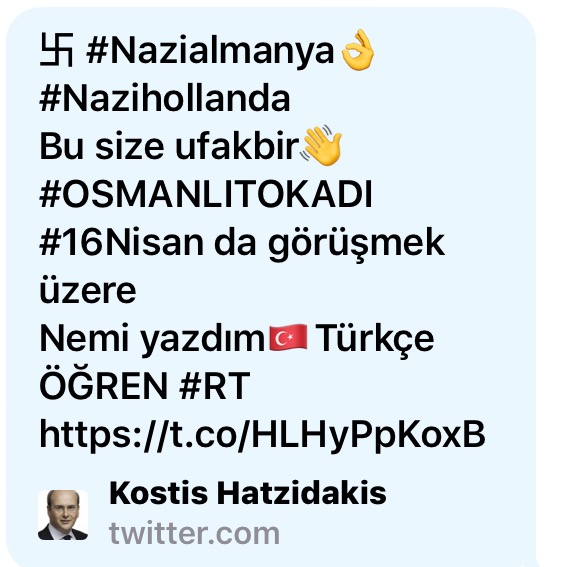Open the t.co/HLHyPpKoxB link
This screenshot has width=568, height=567.
point(262,435)
